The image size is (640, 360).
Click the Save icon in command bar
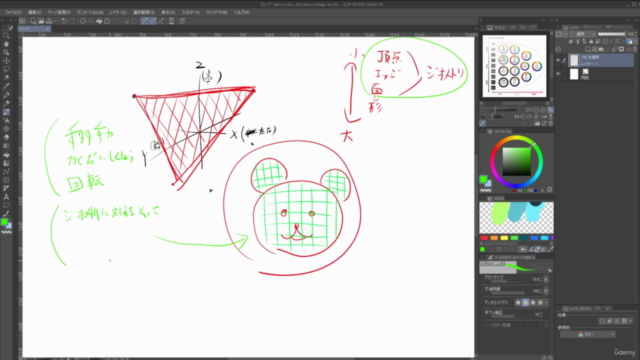[49, 21]
